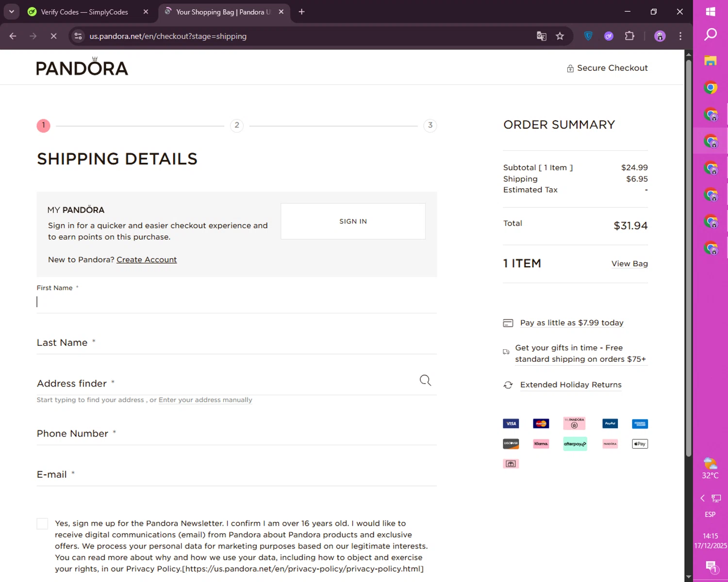
Task: Click the SIGN IN button
Action: pos(353,221)
